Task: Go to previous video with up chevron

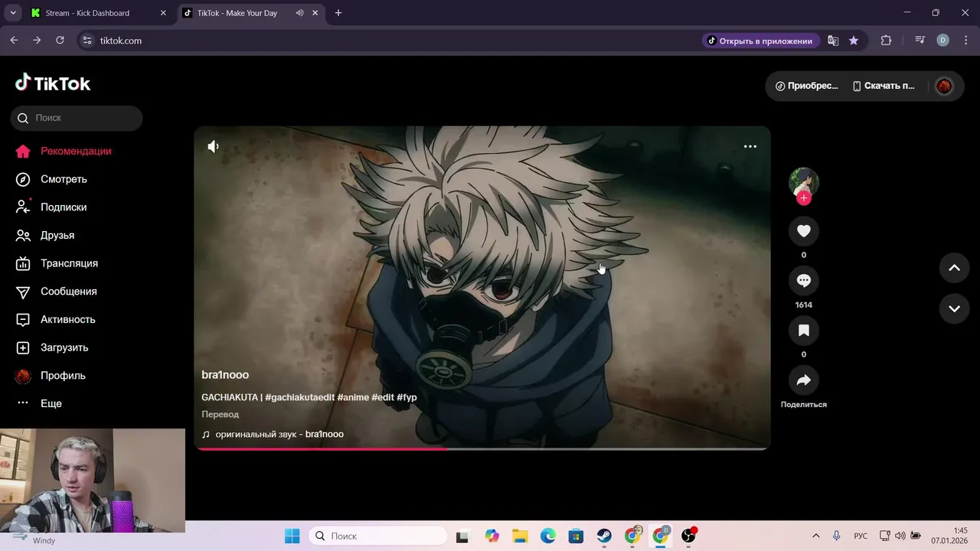Action: (x=954, y=268)
